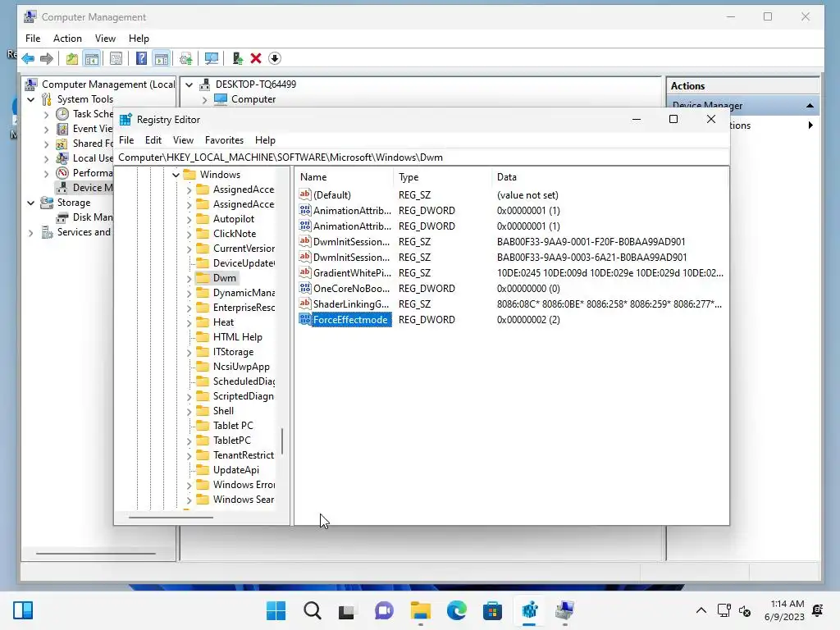Expand the Shell registry key
This screenshot has height=630, width=840.
point(189,412)
